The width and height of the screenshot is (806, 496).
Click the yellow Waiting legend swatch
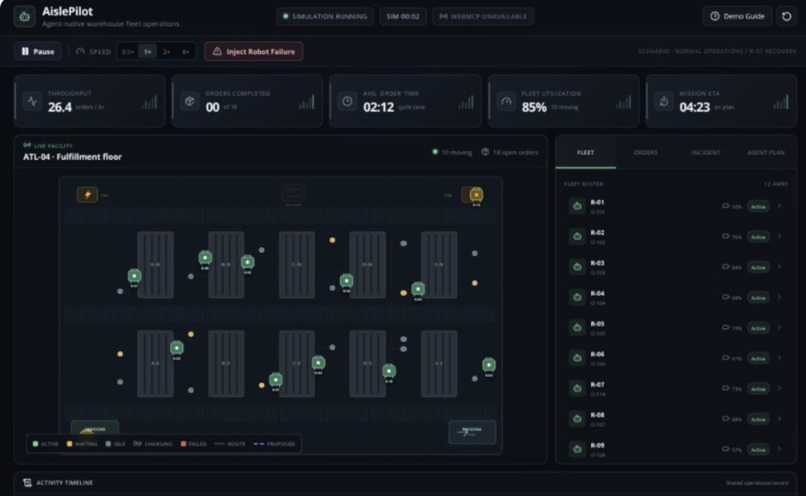[x=69, y=444]
